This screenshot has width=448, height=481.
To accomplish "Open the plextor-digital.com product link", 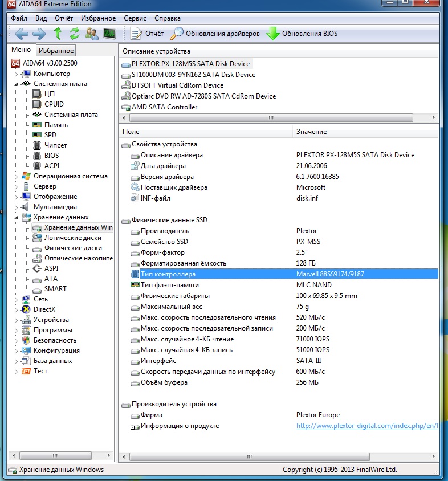I will pyautogui.click(x=367, y=426).
